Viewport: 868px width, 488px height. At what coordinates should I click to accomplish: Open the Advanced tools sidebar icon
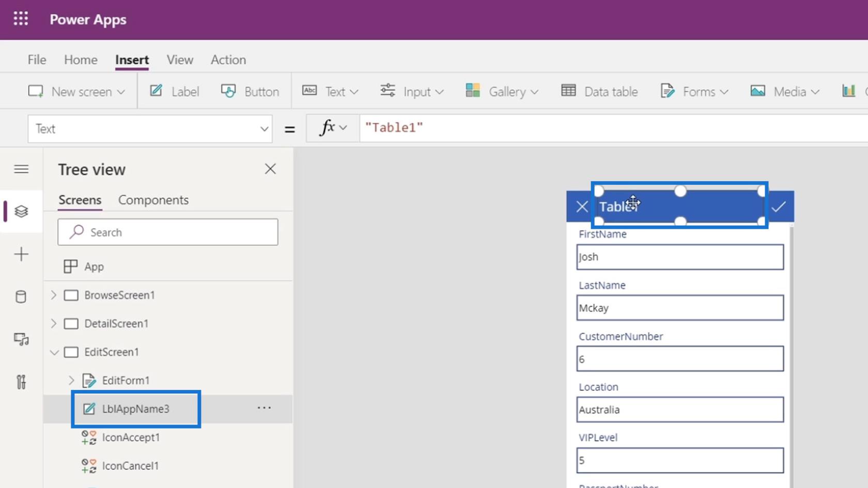pos(21,382)
